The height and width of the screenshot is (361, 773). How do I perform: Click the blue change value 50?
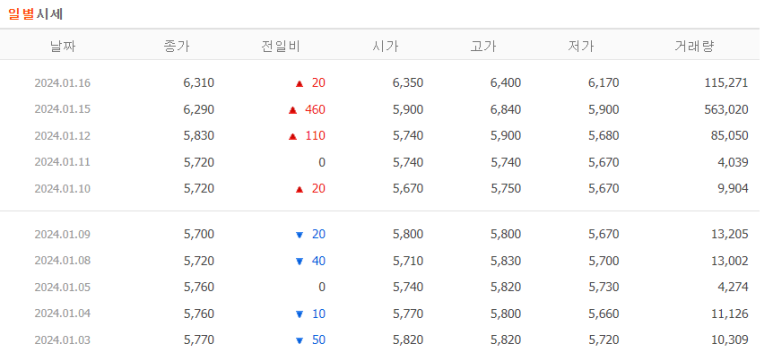(x=319, y=340)
